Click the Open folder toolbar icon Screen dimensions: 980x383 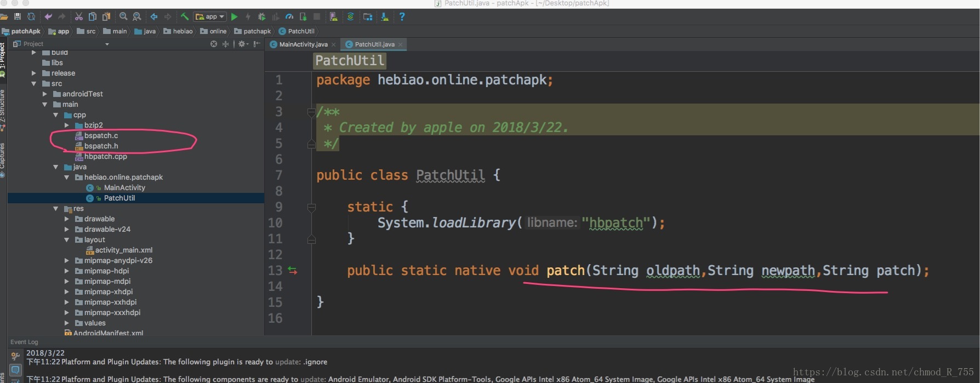click(3, 16)
